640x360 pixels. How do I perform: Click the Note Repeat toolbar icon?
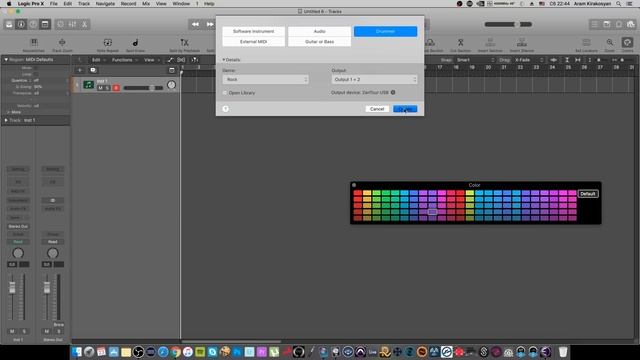(x=108, y=42)
